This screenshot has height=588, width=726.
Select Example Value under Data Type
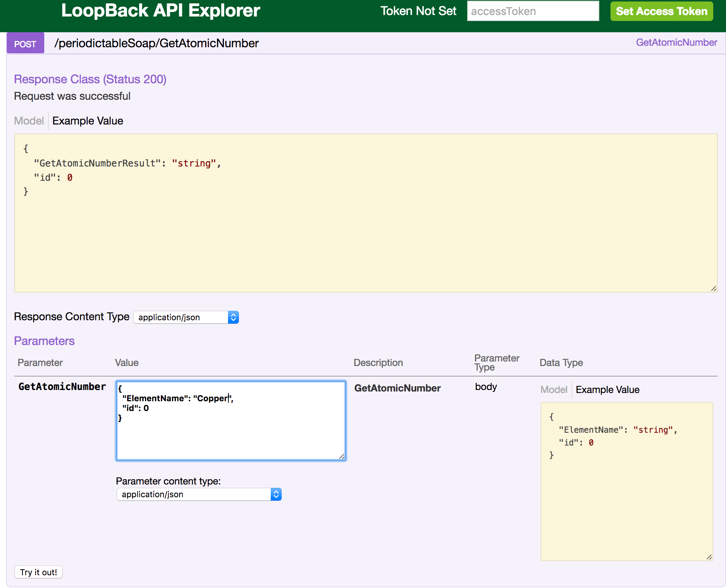pyautogui.click(x=607, y=390)
